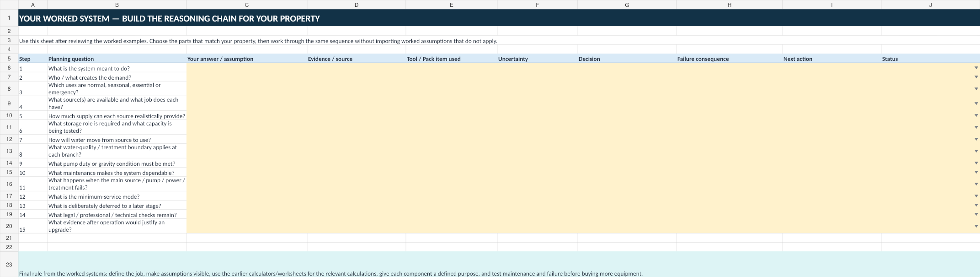Screen dimensions: 980x277
Task: Click the 'Tool / Pack item used' heading
Action: [452, 59]
